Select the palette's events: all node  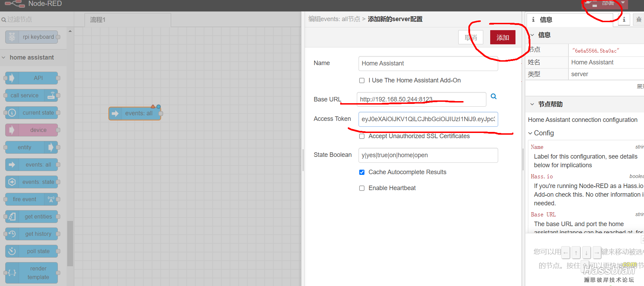tap(32, 164)
